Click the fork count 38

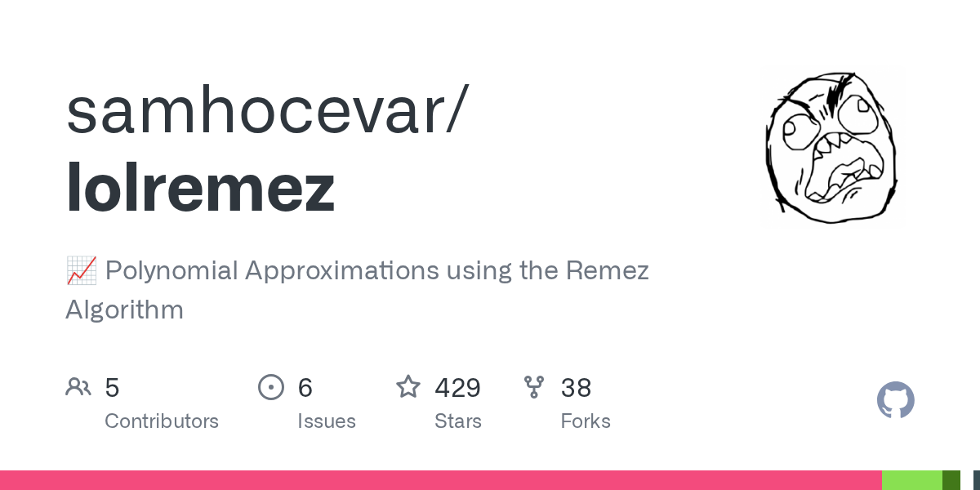(576, 388)
